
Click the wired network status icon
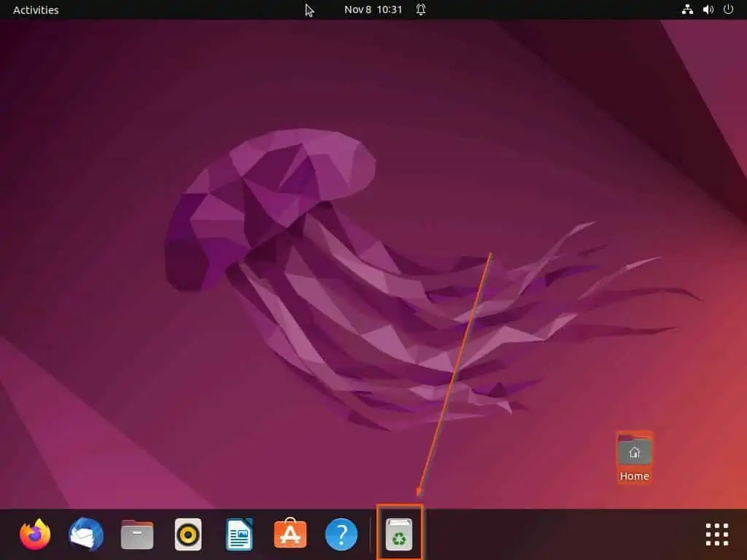[686, 9]
